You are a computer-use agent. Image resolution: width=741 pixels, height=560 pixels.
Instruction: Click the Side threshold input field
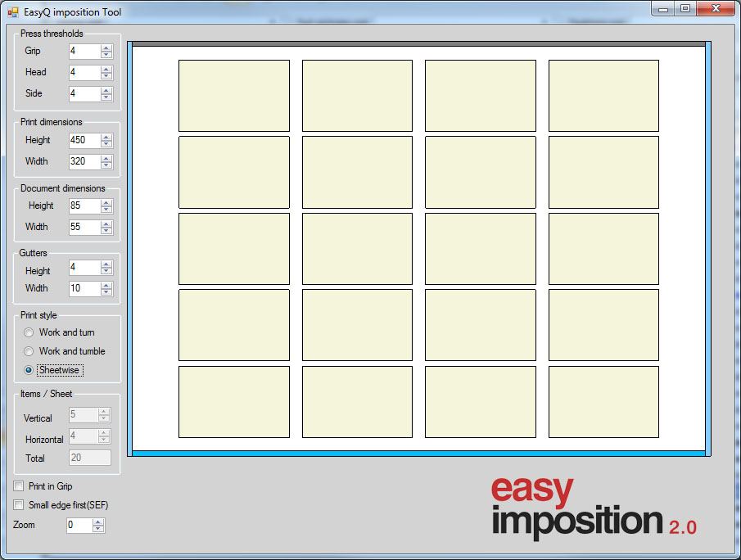(x=85, y=94)
